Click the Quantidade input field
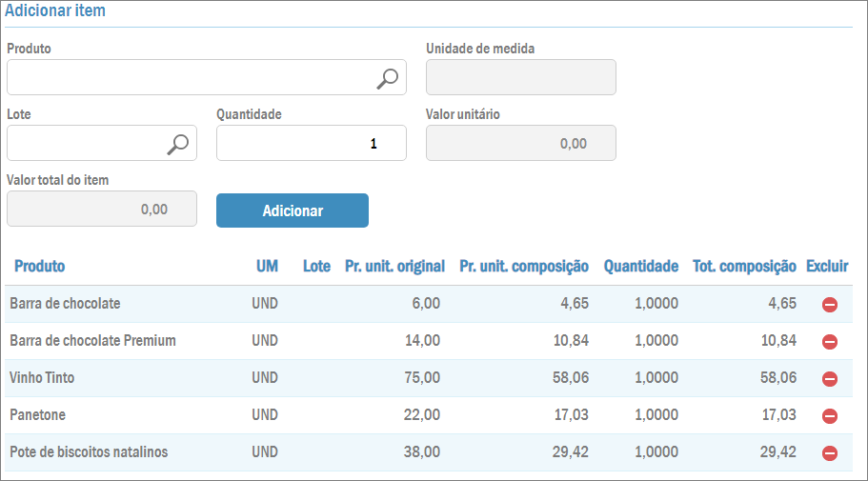The width and height of the screenshot is (868, 481). [311, 144]
